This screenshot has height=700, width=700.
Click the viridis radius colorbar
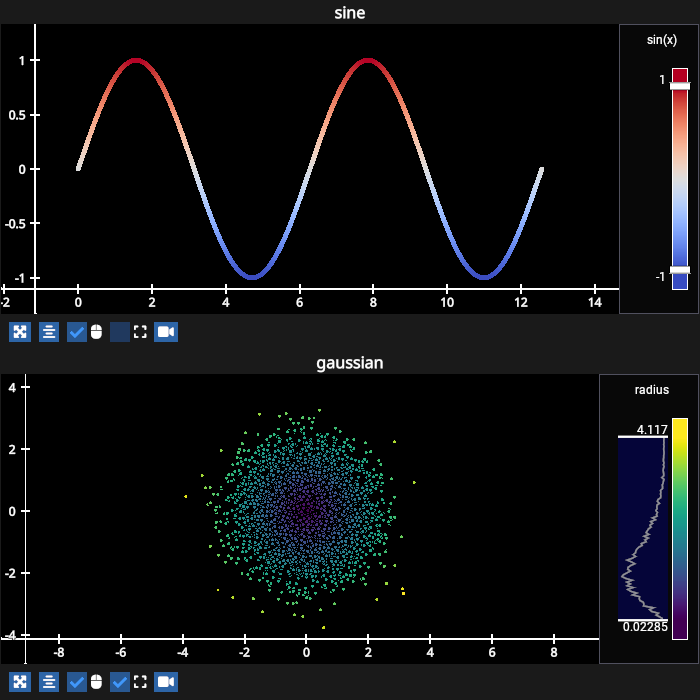pos(680,529)
